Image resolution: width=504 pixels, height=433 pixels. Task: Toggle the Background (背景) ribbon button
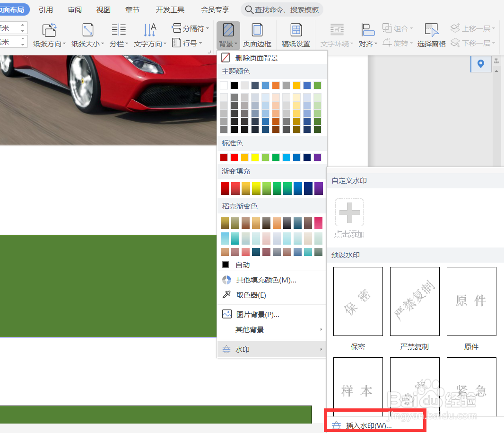tap(228, 35)
